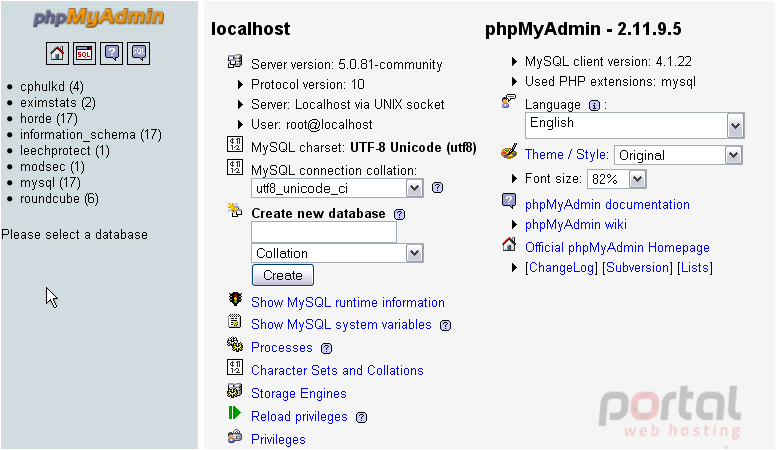
Task: Open the Font size dropdown
Action: [x=617, y=179]
